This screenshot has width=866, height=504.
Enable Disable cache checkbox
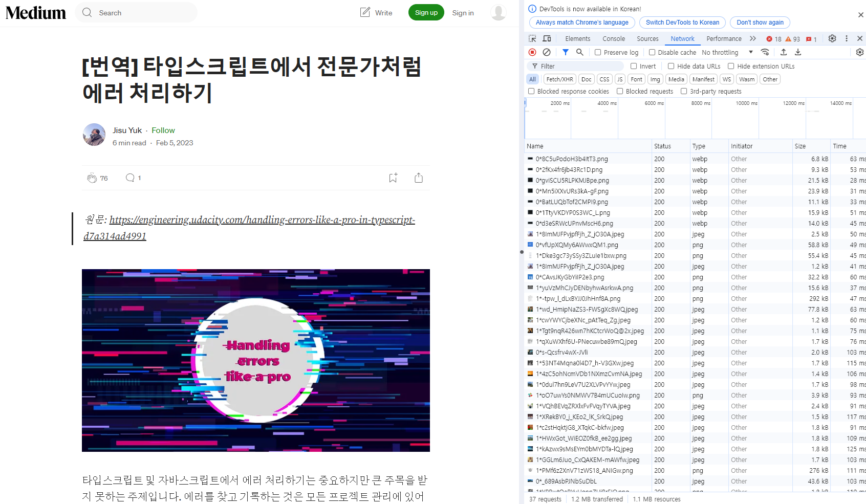pyautogui.click(x=652, y=52)
